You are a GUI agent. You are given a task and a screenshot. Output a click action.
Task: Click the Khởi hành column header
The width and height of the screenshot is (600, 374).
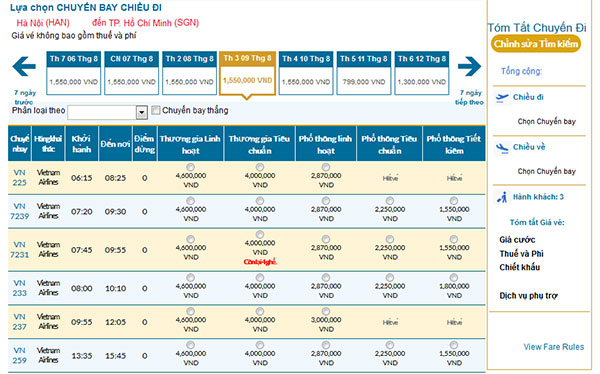(82, 144)
